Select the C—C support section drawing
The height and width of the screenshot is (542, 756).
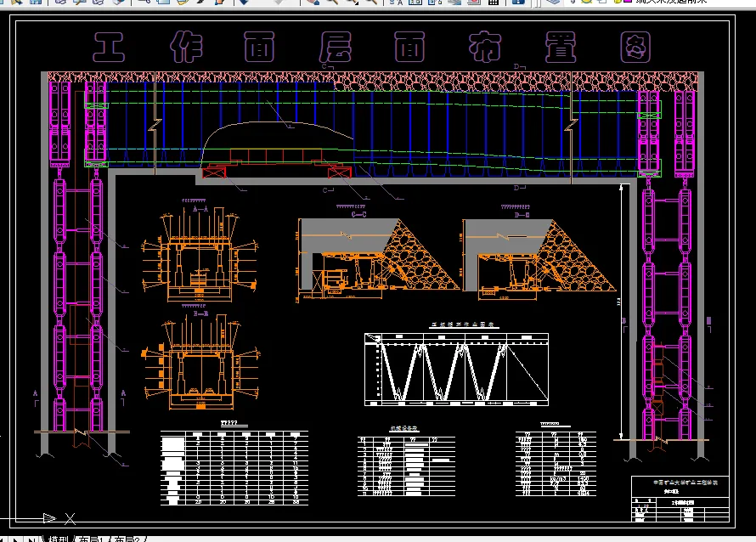(x=377, y=259)
